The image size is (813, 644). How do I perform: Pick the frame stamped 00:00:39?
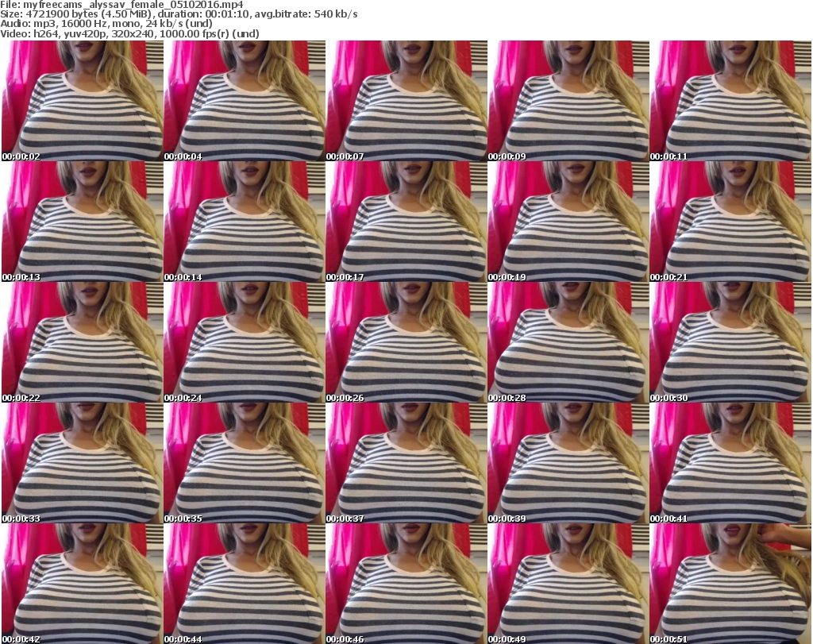tap(568, 463)
